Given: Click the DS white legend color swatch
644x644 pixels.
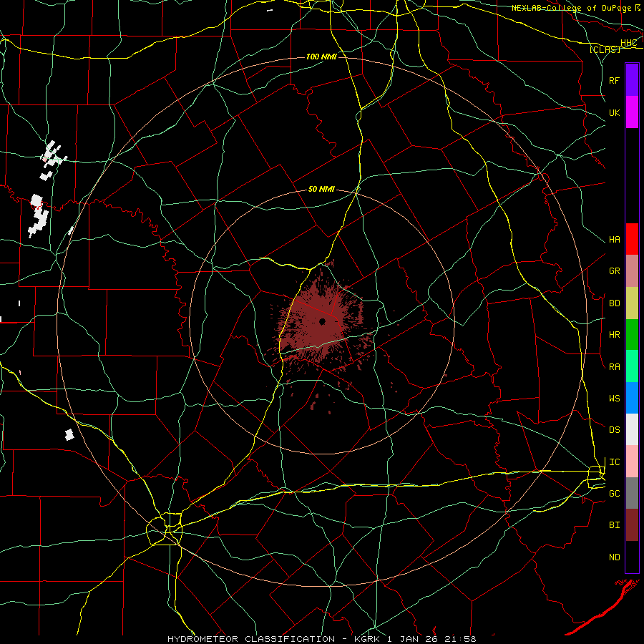Looking at the screenshot, I should point(632,429).
